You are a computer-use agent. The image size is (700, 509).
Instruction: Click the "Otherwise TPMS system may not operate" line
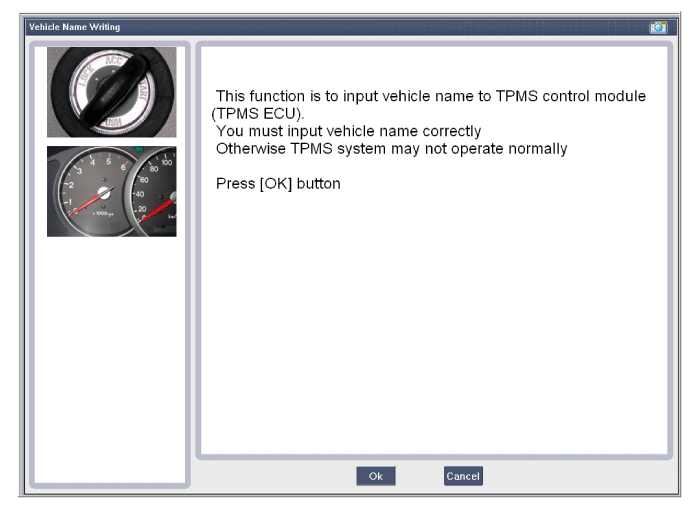[391, 149]
